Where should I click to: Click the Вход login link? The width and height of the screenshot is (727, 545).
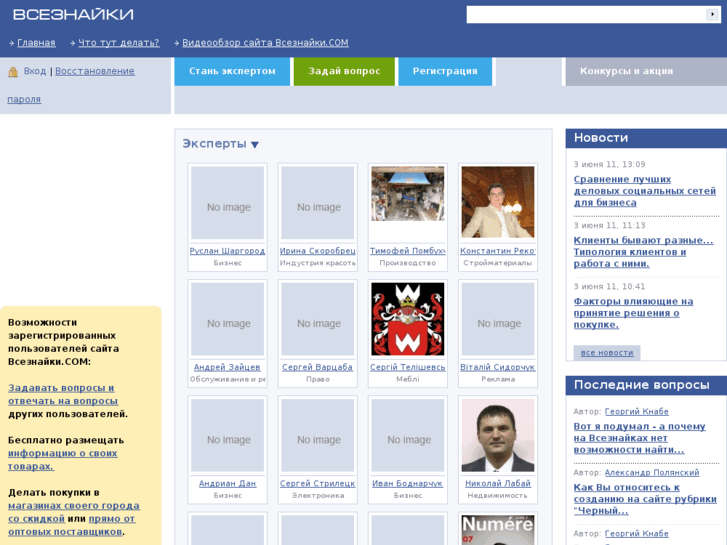click(x=35, y=71)
